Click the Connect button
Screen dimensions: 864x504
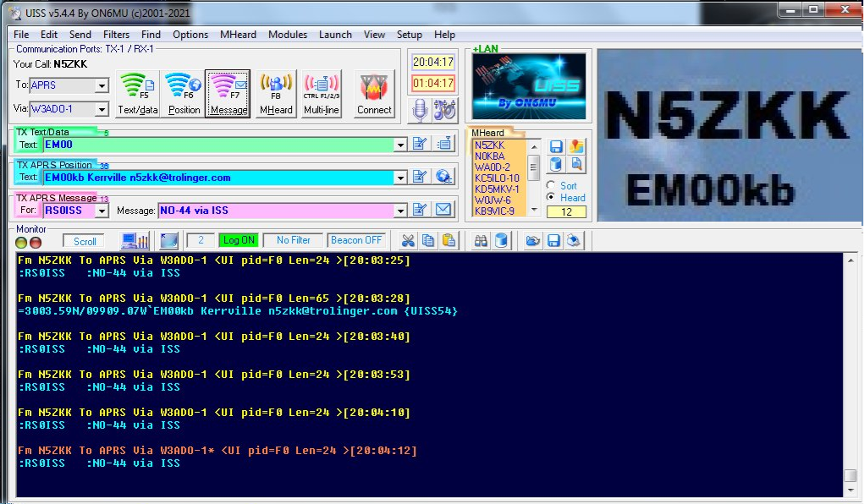[374, 94]
